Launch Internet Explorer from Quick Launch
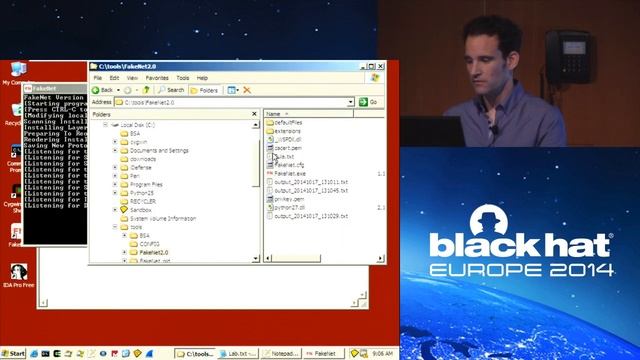Image resolution: width=640 pixels, height=360 pixels. [34, 353]
